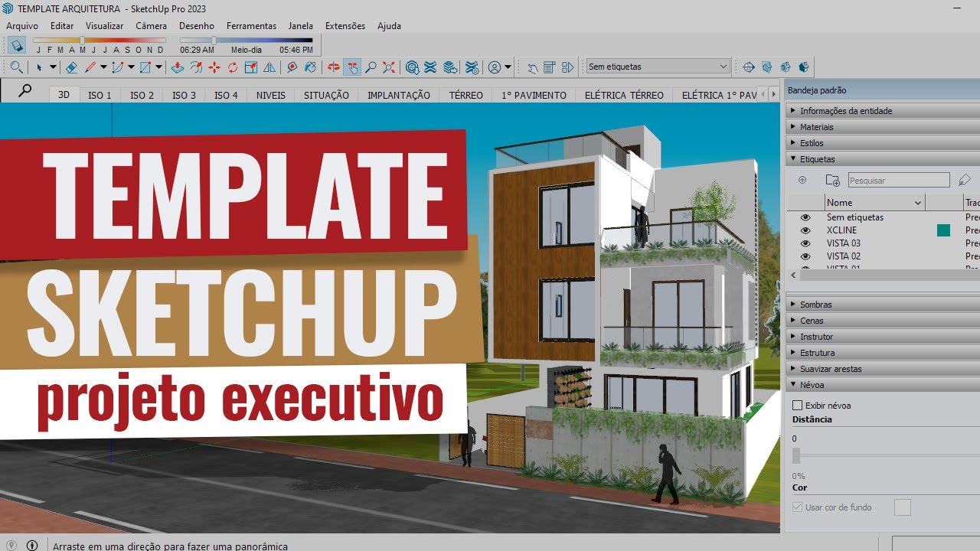
Task: Select the Rotate tool
Action: (233, 67)
